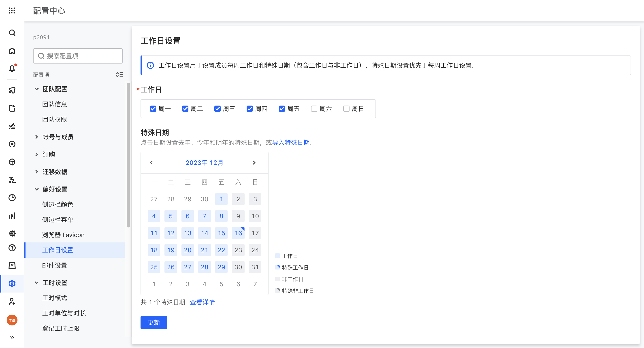Image resolution: width=644 pixels, height=348 pixels.
Task: Uncheck 周四 workday checkbox
Action: click(x=250, y=109)
